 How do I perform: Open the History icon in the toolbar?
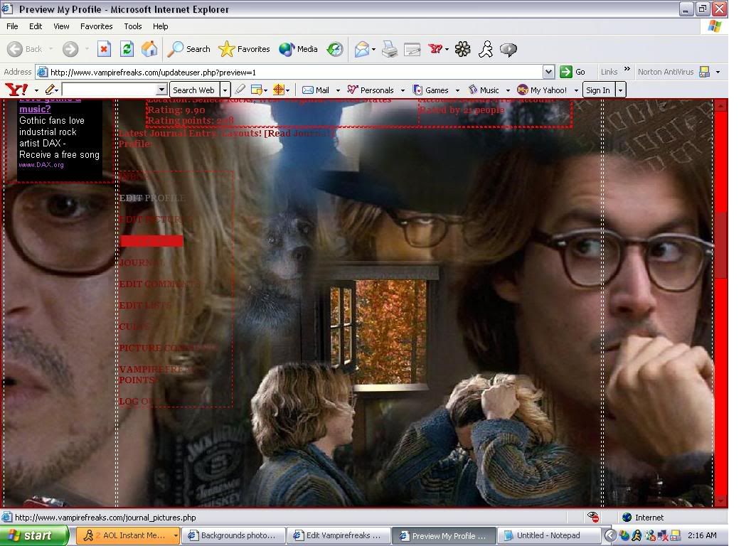coord(334,48)
